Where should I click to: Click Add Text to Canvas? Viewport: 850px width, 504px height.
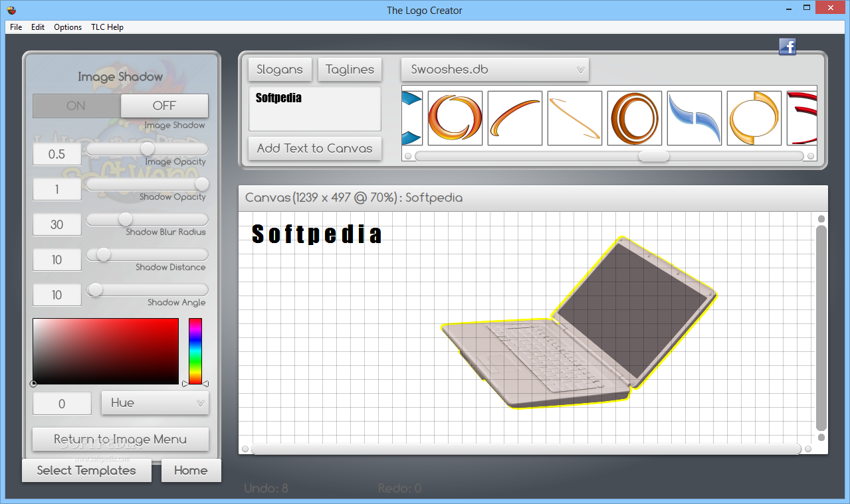point(315,148)
